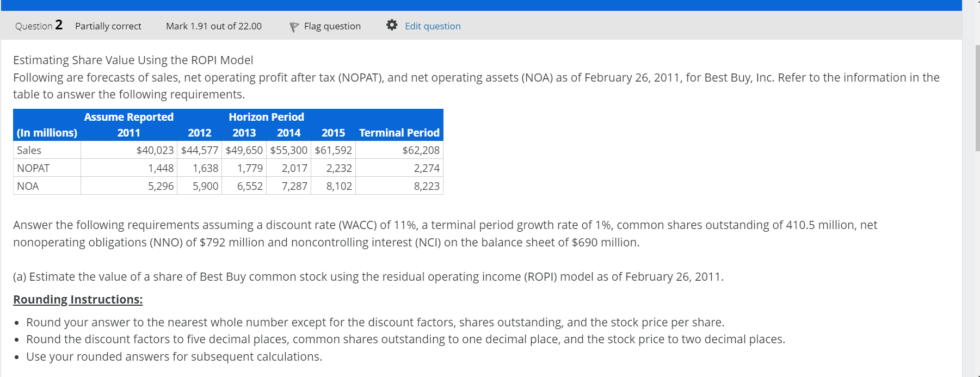This screenshot has height=377, width=980.
Task: Click the Estimating Share Value title
Action: pos(133,60)
